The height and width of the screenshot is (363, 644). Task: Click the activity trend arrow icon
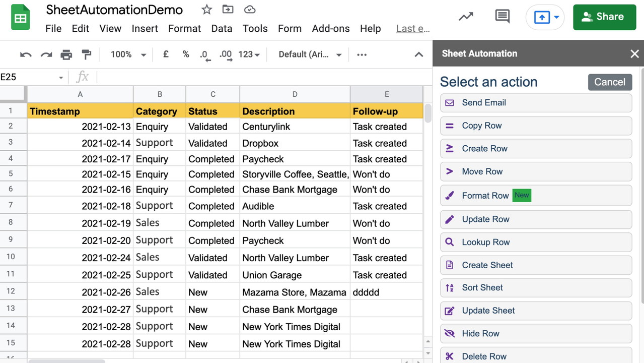pyautogui.click(x=466, y=17)
